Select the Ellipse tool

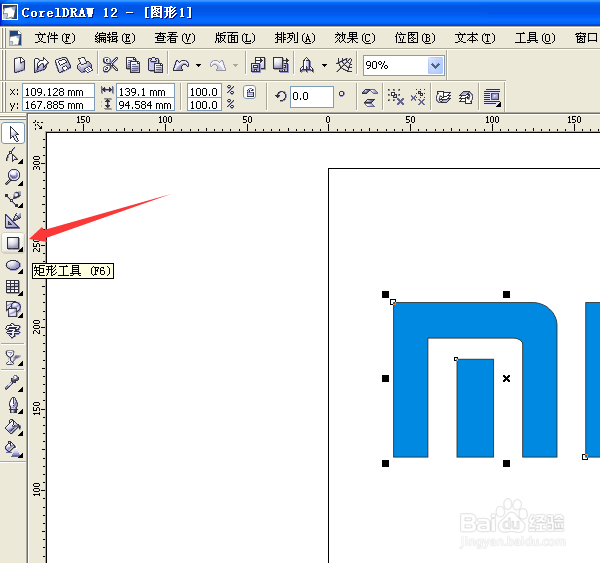pyautogui.click(x=14, y=265)
